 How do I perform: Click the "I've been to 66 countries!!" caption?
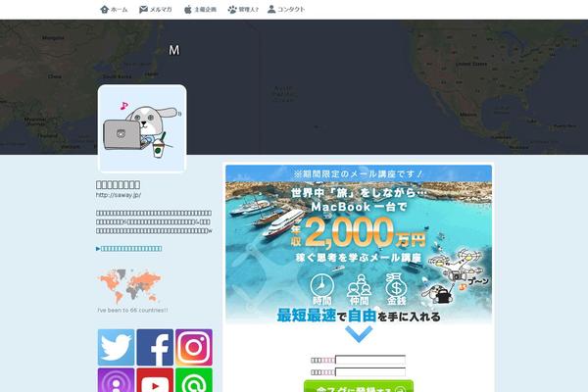[132, 311]
